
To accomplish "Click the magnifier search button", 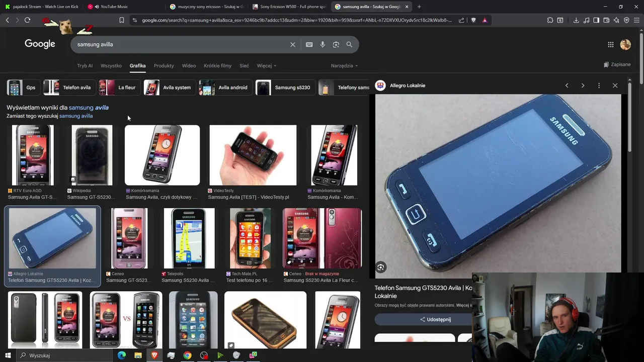I will (349, 44).
